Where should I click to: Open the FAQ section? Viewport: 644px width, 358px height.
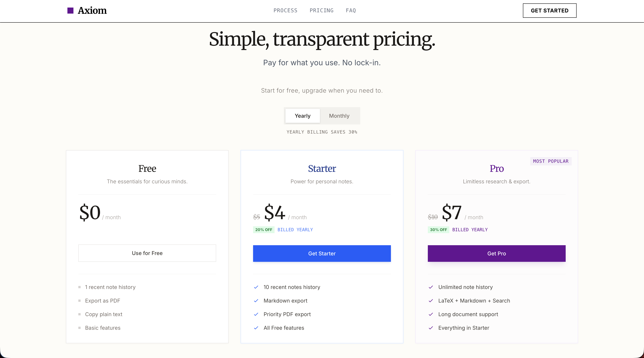(350, 11)
